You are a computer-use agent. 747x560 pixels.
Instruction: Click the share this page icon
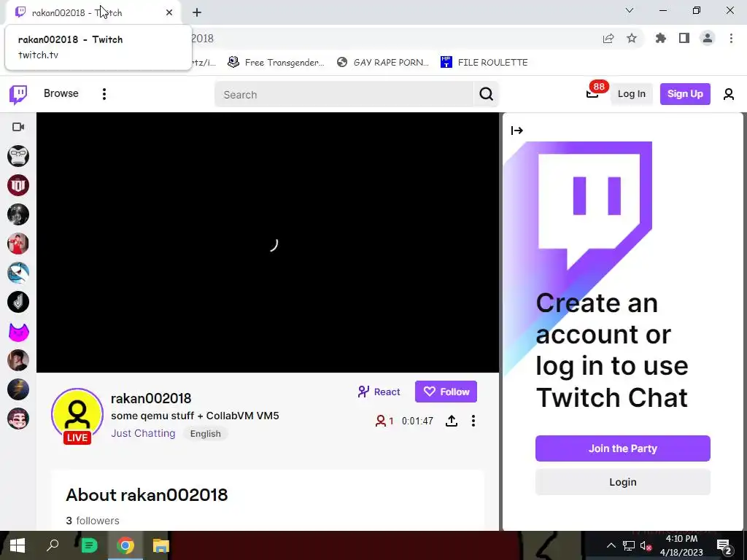click(608, 39)
